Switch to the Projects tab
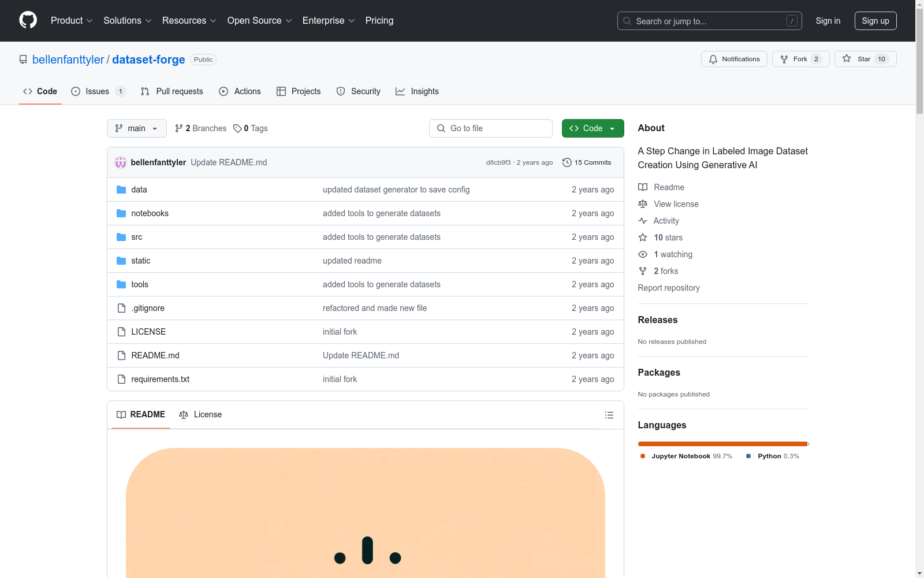The image size is (924, 578). pyautogui.click(x=299, y=91)
